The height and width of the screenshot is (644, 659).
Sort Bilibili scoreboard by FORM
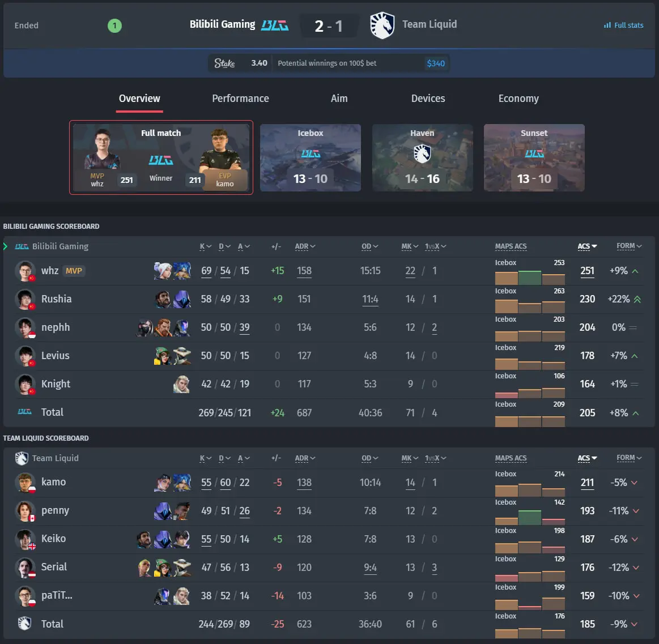coord(629,246)
